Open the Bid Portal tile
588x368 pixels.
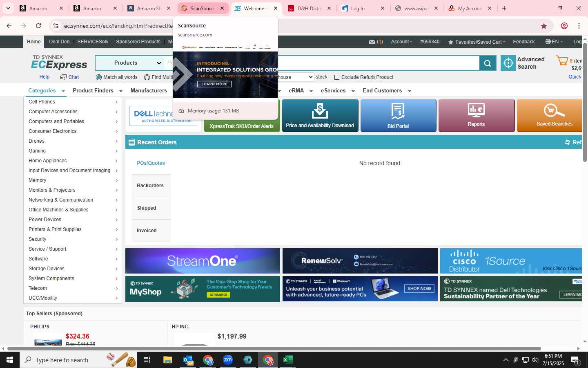(398, 116)
